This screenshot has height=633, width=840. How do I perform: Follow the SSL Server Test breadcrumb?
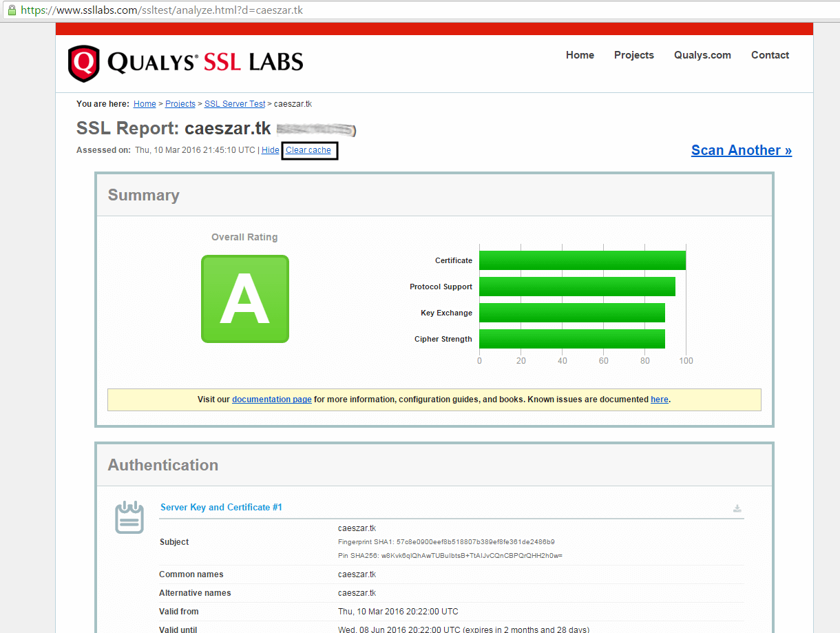(x=235, y=104)
